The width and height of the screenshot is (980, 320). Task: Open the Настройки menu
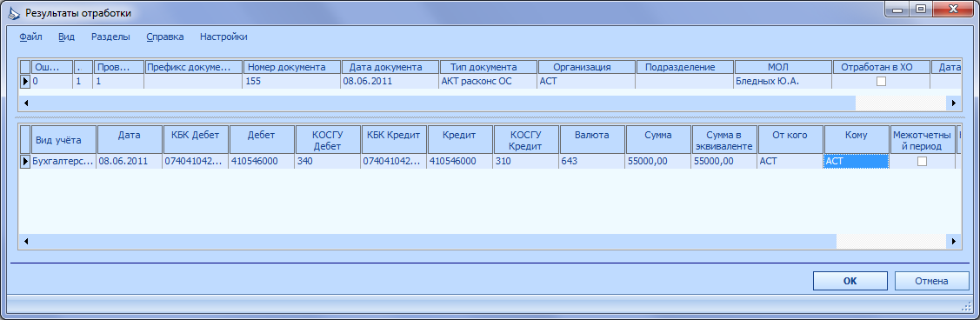click(223, 37)
